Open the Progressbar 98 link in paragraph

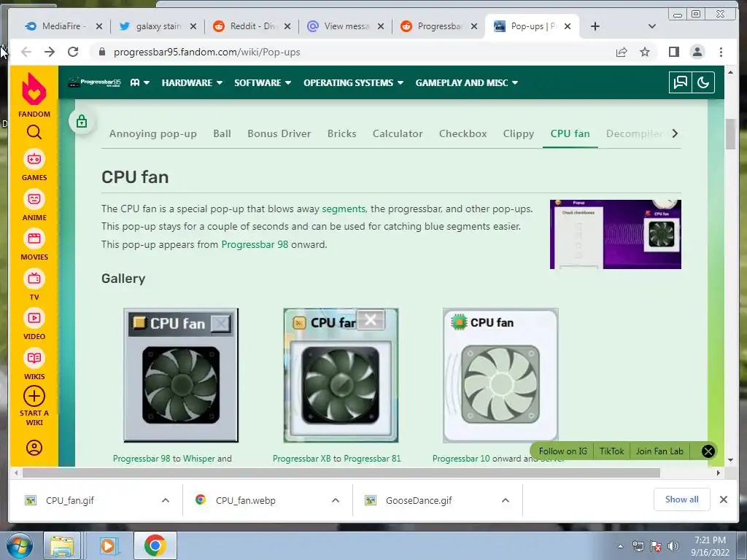tap(255, 244)
